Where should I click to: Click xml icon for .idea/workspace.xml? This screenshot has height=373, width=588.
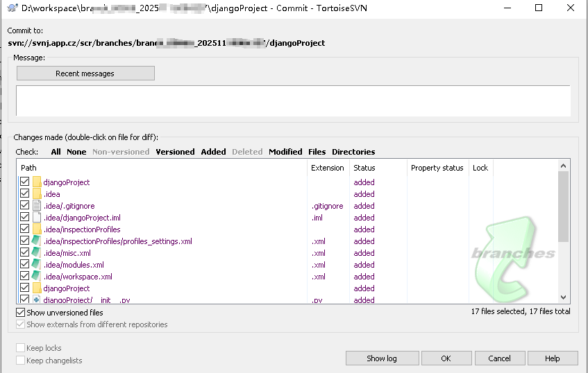[x=36, y=277]
